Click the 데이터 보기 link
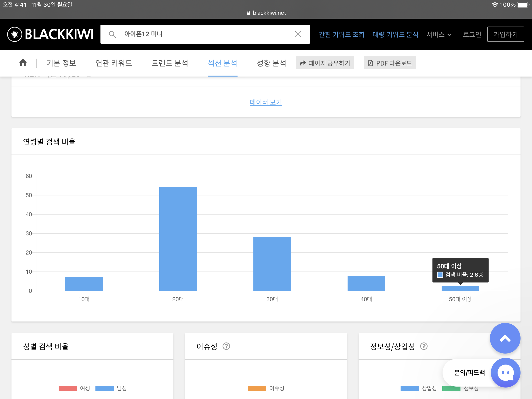The image size is (532, 399). pos(266,102)
